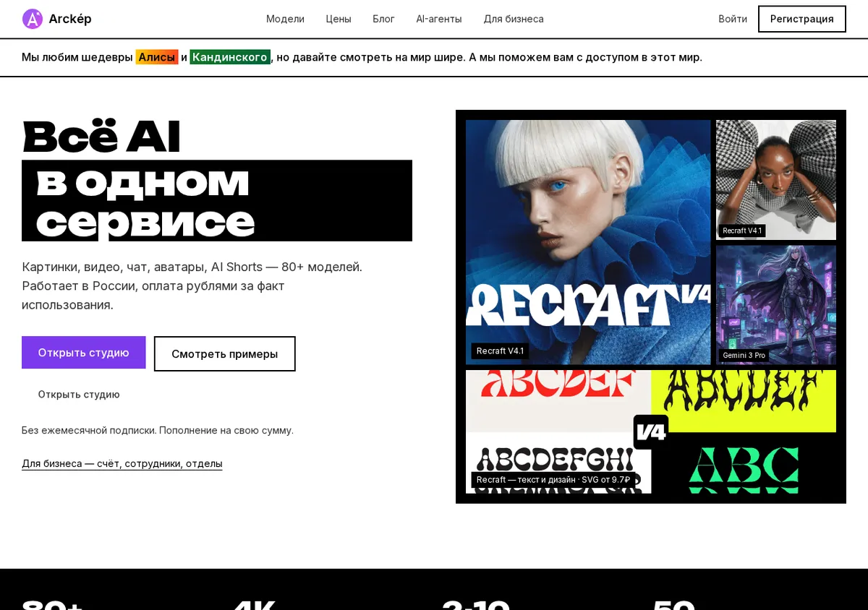Image resolution: width=868 pixels, height=610 pixels.
Task: Open the Recraft text and design SVG tile
Action: point(651,432)
